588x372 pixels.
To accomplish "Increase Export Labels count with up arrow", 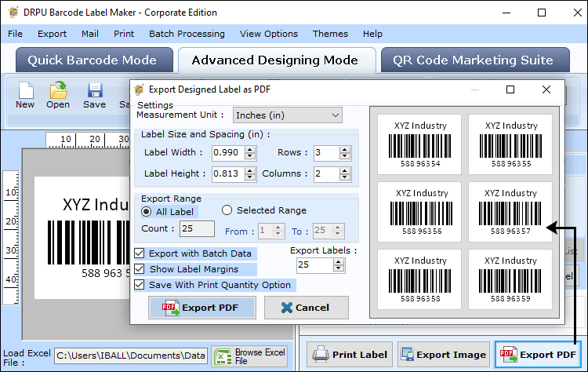I will [339, 262].
